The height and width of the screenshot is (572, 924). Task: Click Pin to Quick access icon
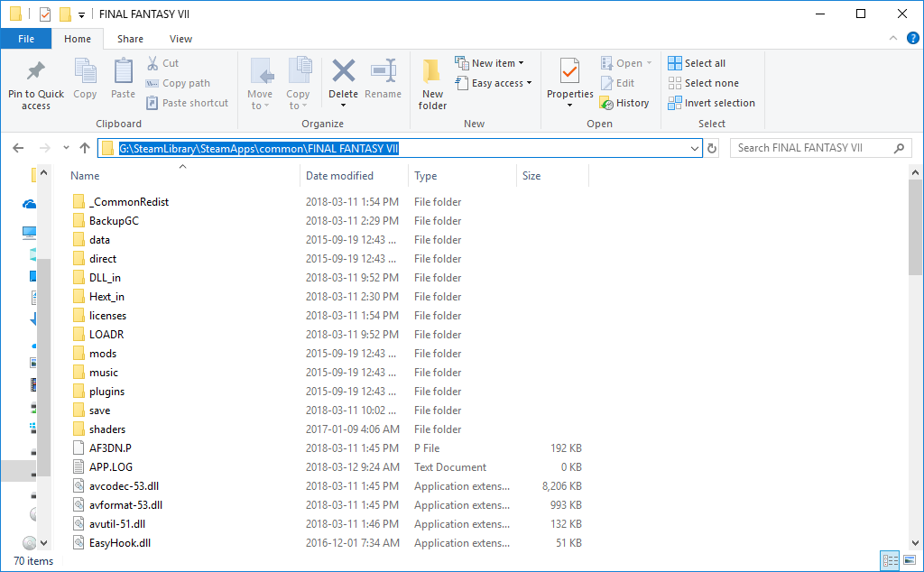tap(36, 71)
